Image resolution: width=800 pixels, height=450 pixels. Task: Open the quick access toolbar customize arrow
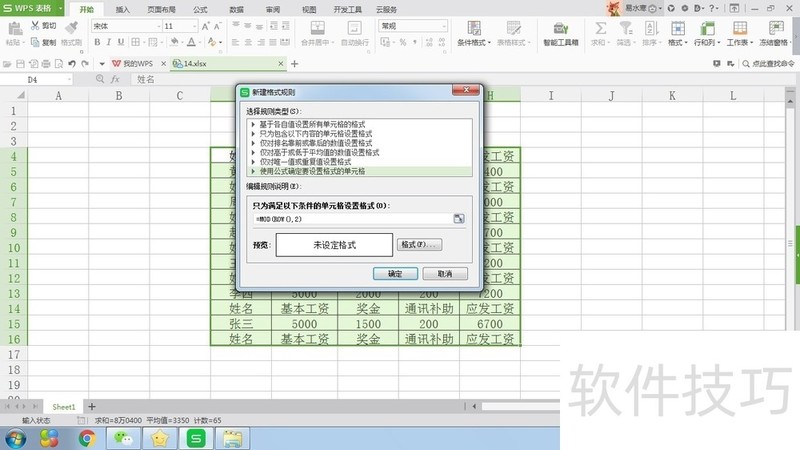102,64
